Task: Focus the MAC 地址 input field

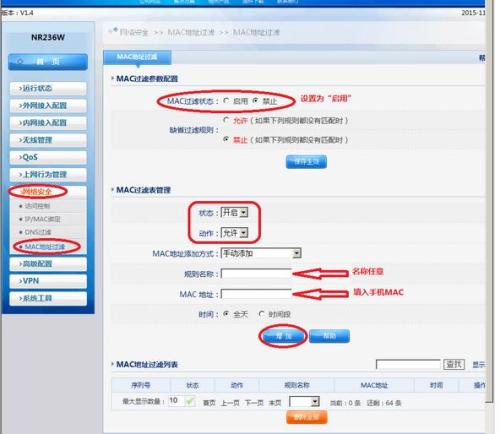Action: click(256, 294)
